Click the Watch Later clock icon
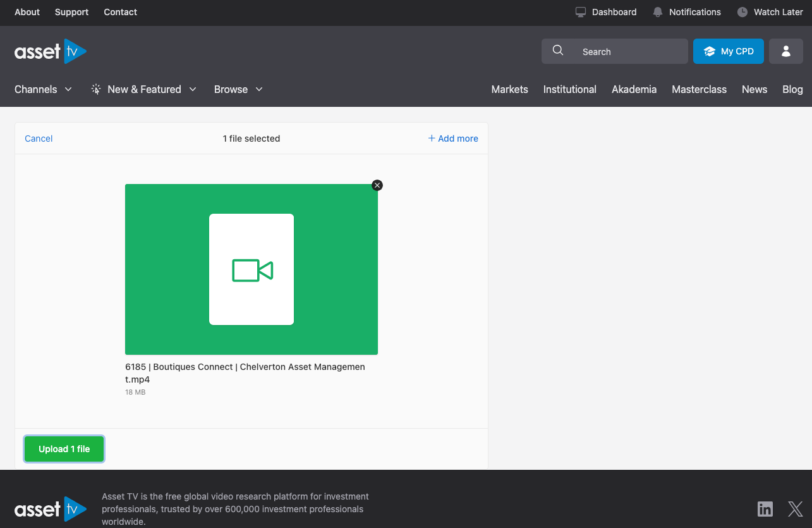This screenshot has width=812, height=528. point(742,12)
